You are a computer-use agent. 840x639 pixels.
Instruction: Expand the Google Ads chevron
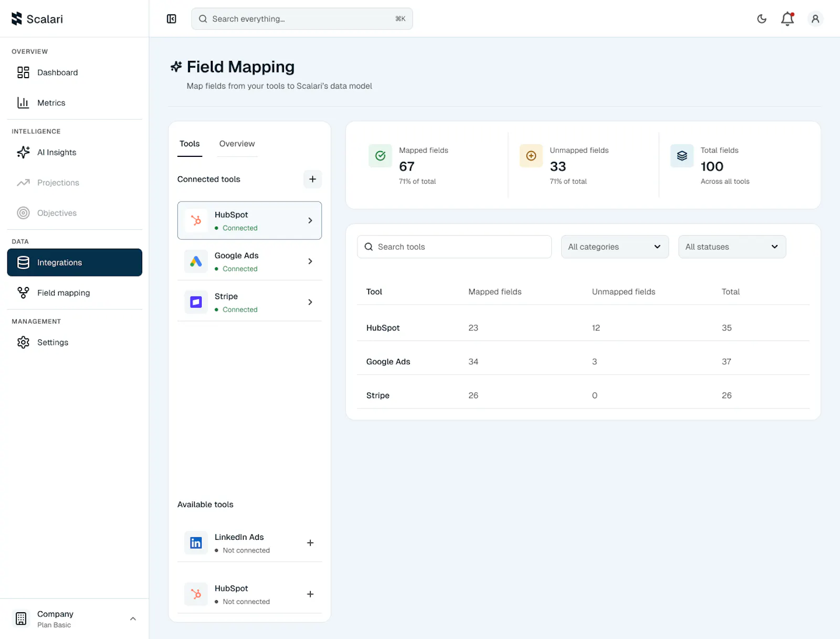pos(310,261)
